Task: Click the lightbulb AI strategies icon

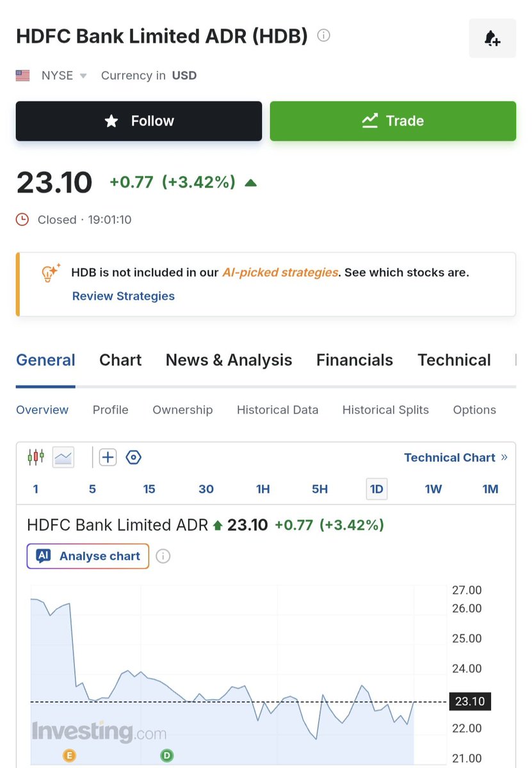Action: tap(51, 273)
